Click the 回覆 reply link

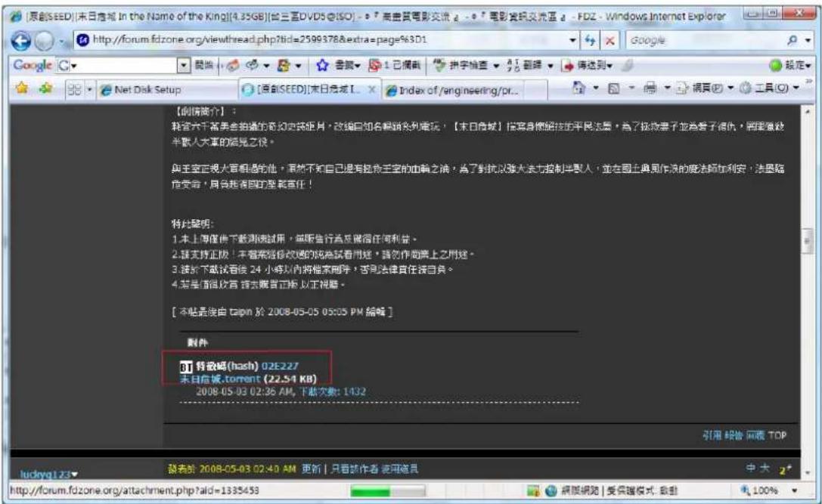tap(755, 435)
